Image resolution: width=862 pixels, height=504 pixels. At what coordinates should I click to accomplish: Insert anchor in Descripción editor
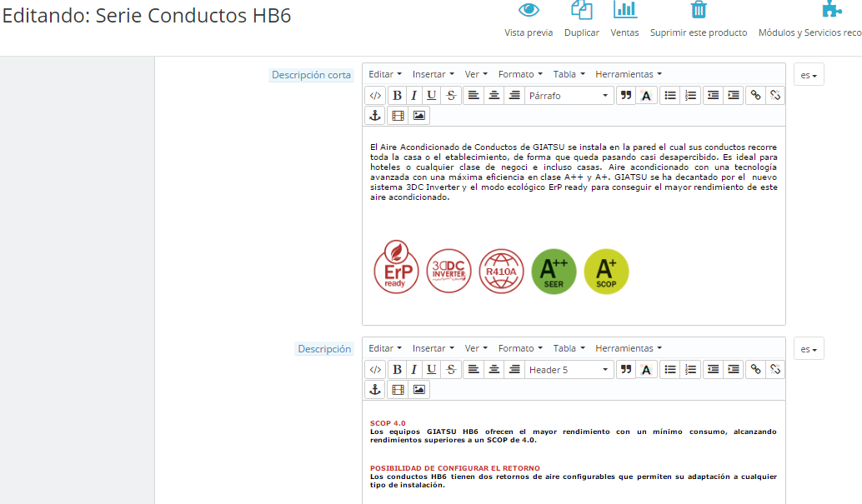point(375,390)
